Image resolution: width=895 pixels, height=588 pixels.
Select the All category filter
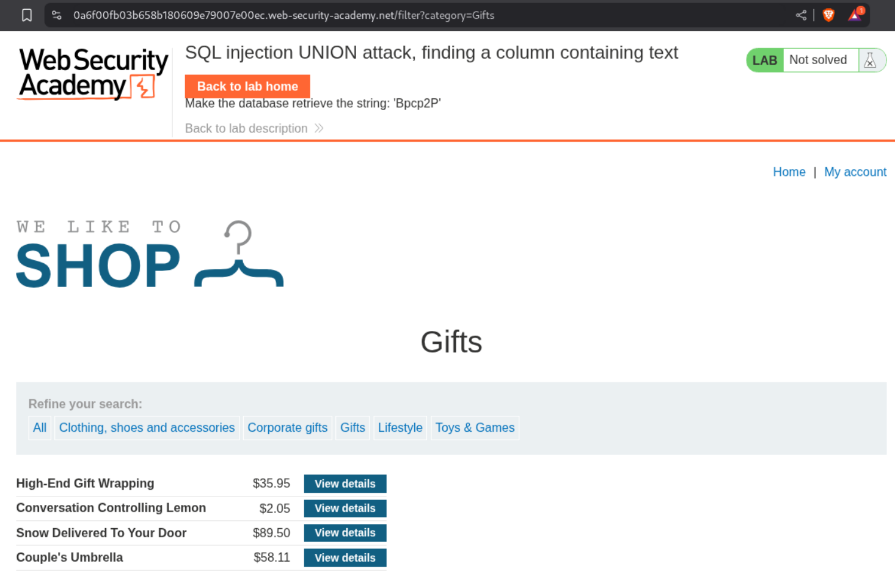click(40, 428)
